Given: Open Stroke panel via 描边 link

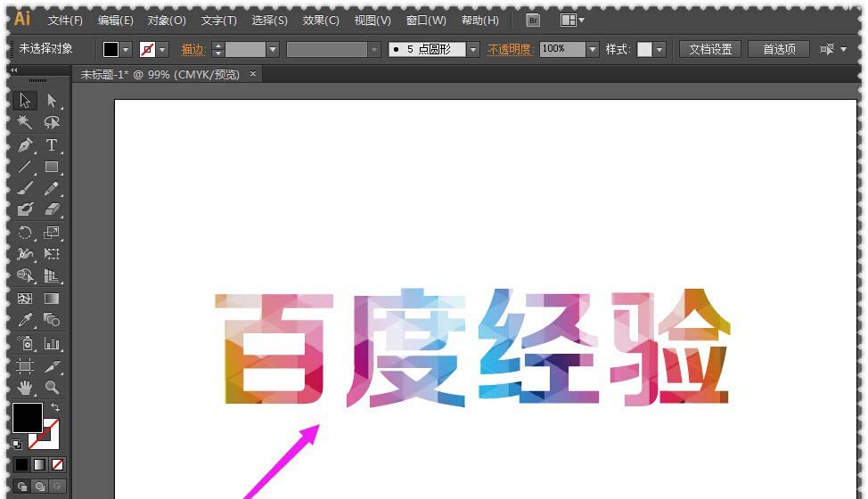Looking at the screenshot, I should point(193,49).
